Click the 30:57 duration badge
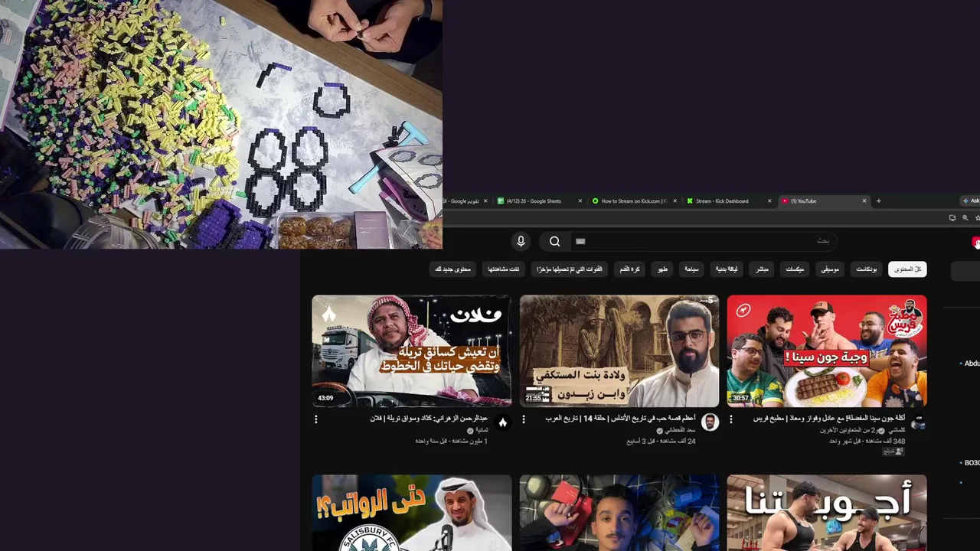The height and width of the screenshot is (551, 980). pyautogui.click(x=740, y=398)
